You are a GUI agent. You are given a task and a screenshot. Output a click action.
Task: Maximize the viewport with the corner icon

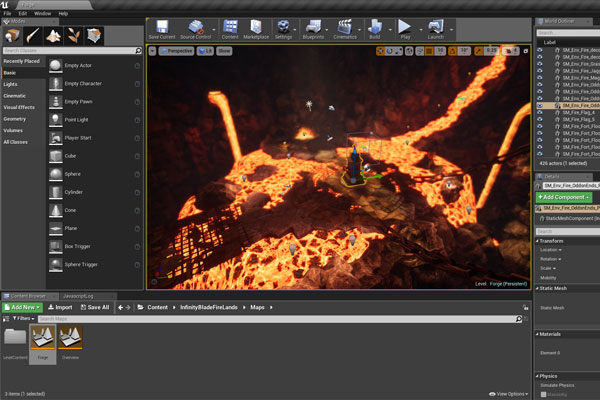[526, 51]
